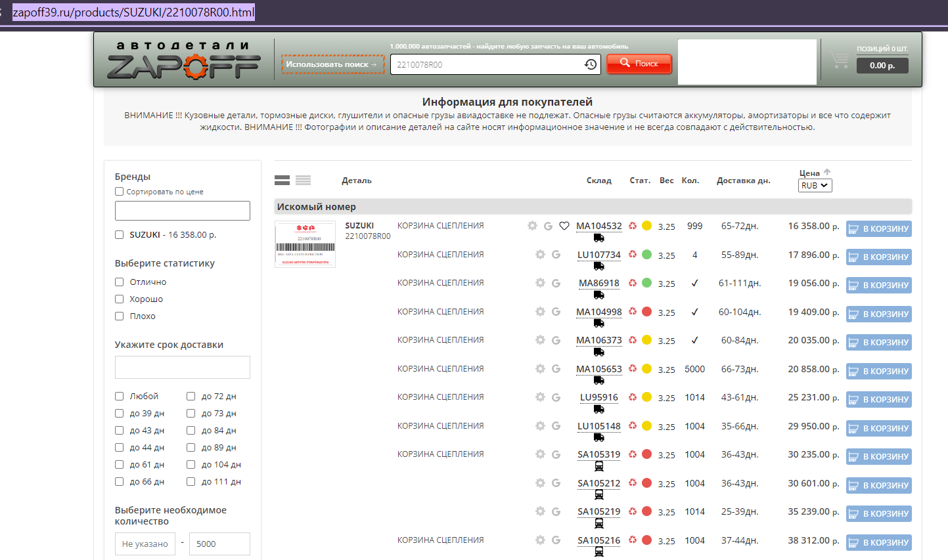948x560 pixels.
Task: Check the SUZUKI brand filter
Action: [120, 234]
